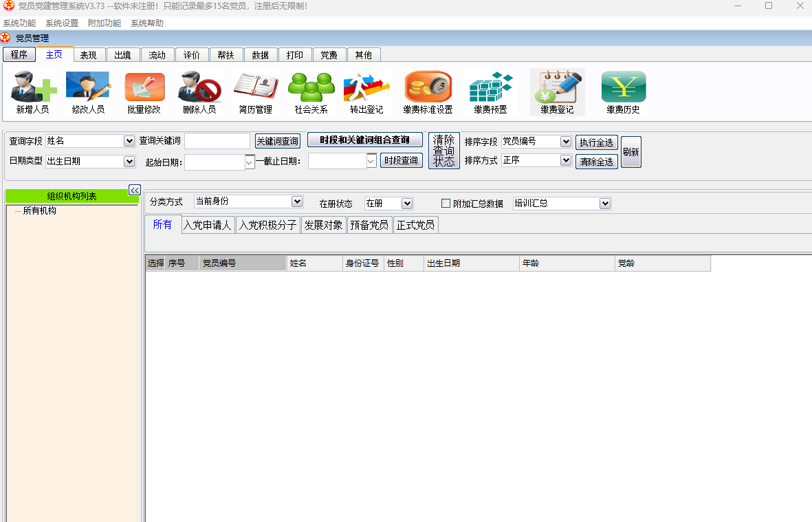Select the 主页 tab
812x522 pixels.
pos(54,54)
